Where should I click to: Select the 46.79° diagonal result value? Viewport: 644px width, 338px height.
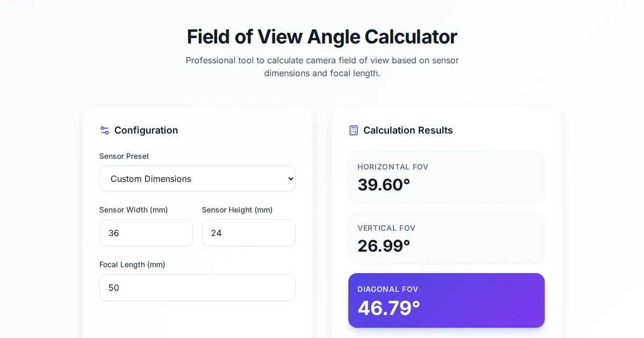point(389,308)
